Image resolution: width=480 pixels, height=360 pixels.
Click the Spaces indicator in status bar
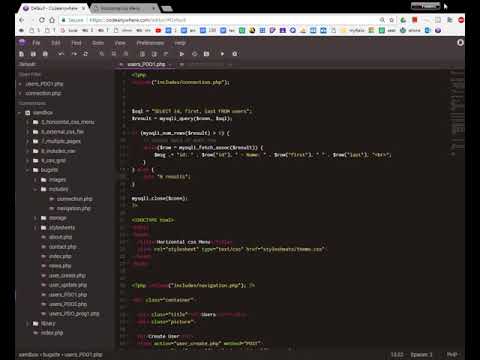click(421, 355)
